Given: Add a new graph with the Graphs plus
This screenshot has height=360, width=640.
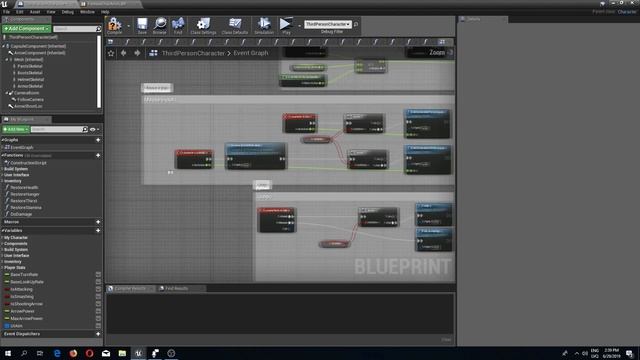Looking at the screenshot, I should [98, 140].
